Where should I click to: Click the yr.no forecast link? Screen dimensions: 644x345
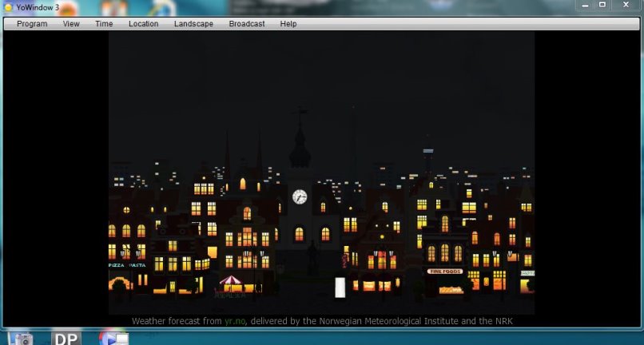click(x=235, y=321)
